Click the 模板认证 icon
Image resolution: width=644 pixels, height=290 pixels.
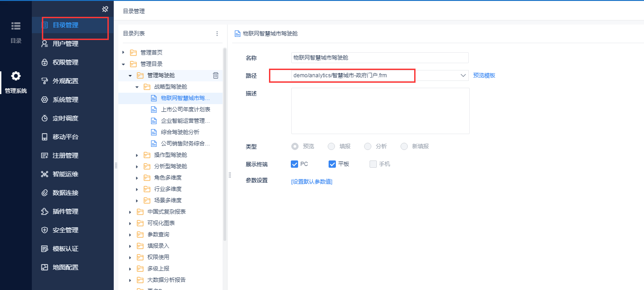click(45, 249)
